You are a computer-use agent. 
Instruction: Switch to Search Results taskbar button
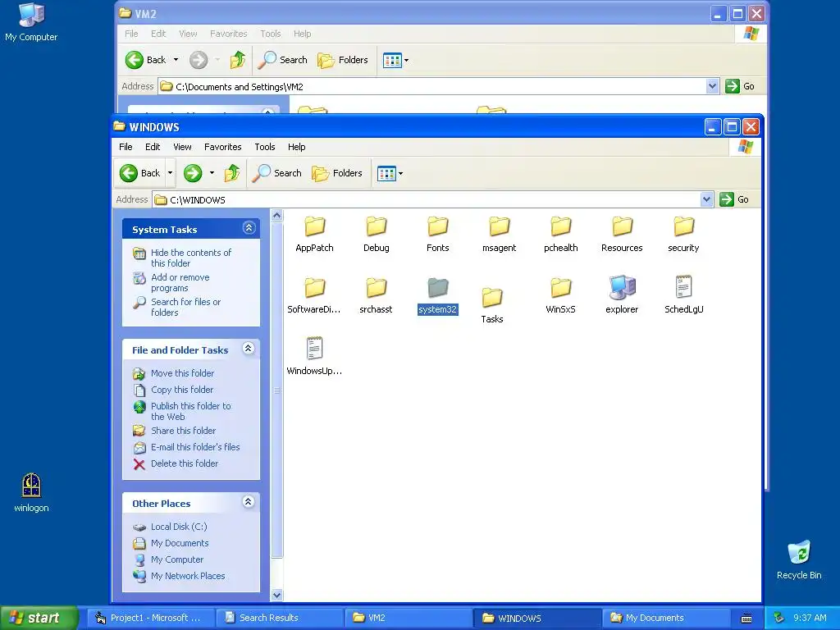coord(281,618)
